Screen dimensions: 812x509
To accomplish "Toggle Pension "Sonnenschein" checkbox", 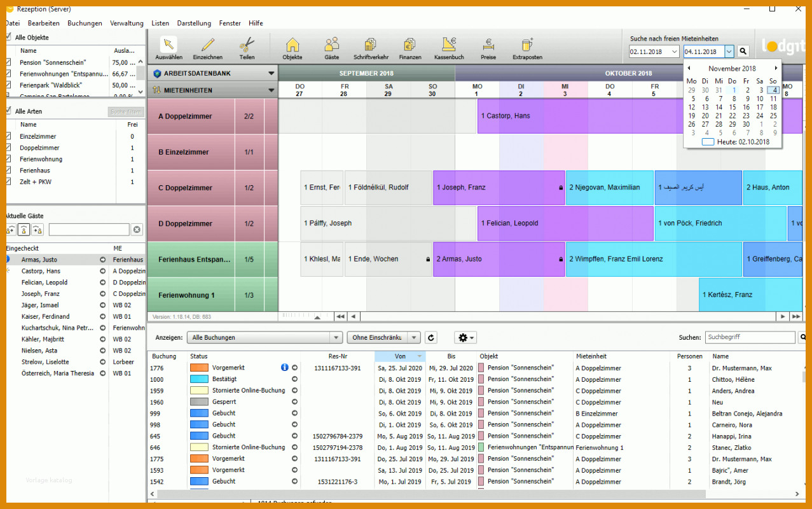I will (8, 62).
